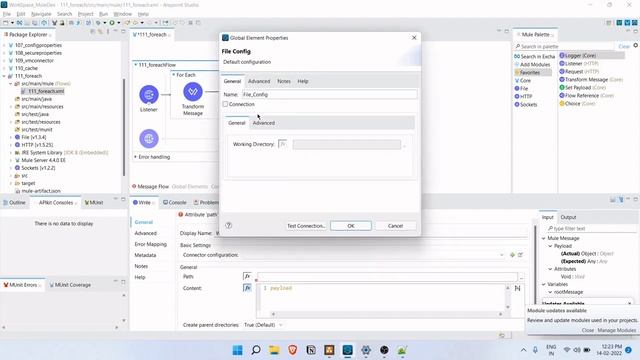
Task: Open the dialog help question mark icon
Action: [229, 225]
